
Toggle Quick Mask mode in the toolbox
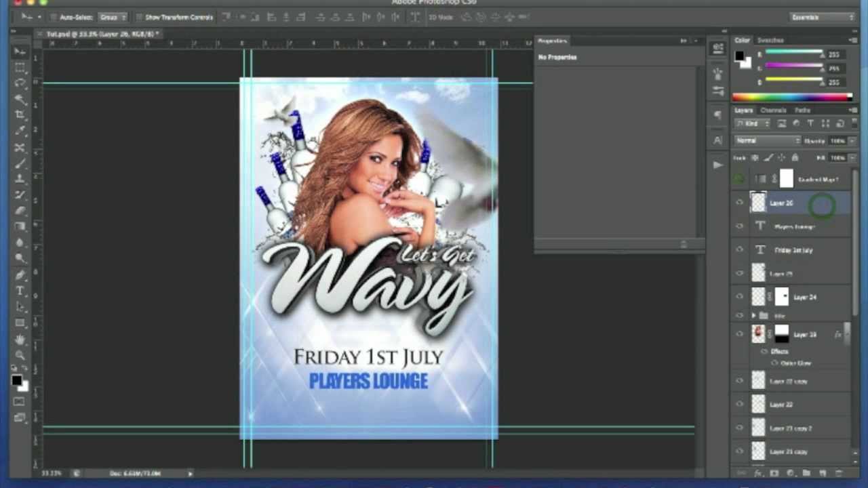click(20, 403)
